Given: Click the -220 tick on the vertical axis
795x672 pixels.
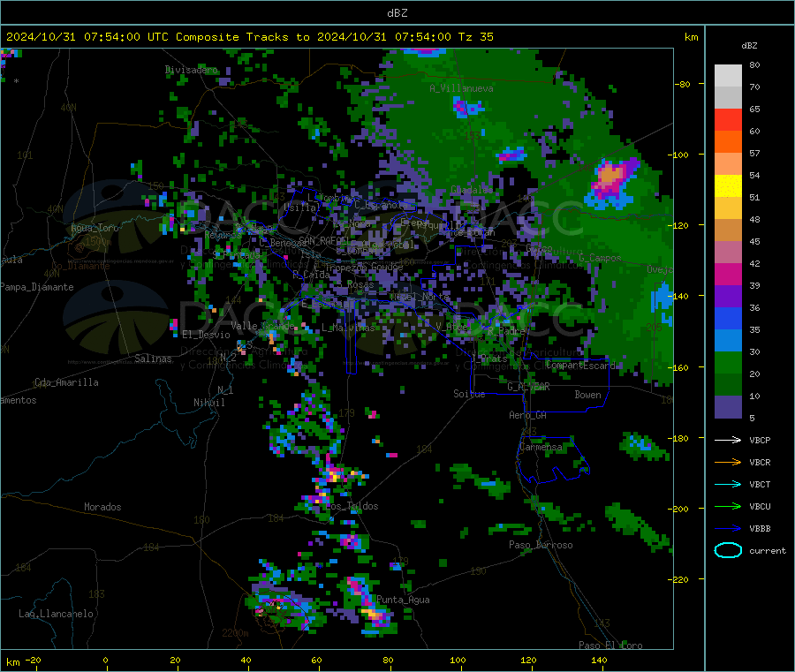Looking at the screenshot, I should [678, 580].
